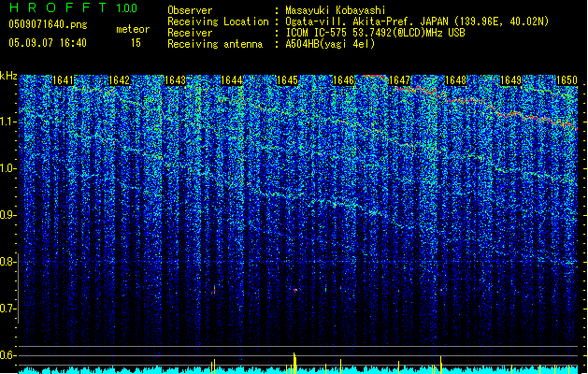Click the Receiving antenna label

point(215,44)
